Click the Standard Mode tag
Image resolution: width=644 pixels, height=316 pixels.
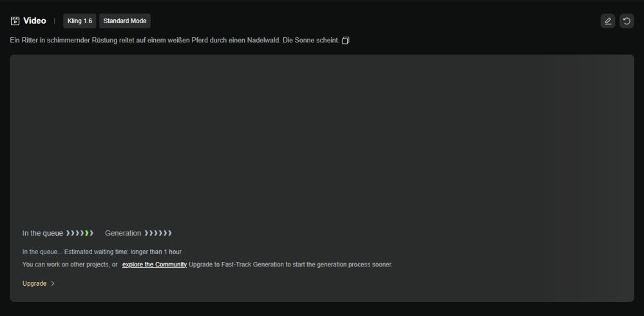tap(125, 21)
